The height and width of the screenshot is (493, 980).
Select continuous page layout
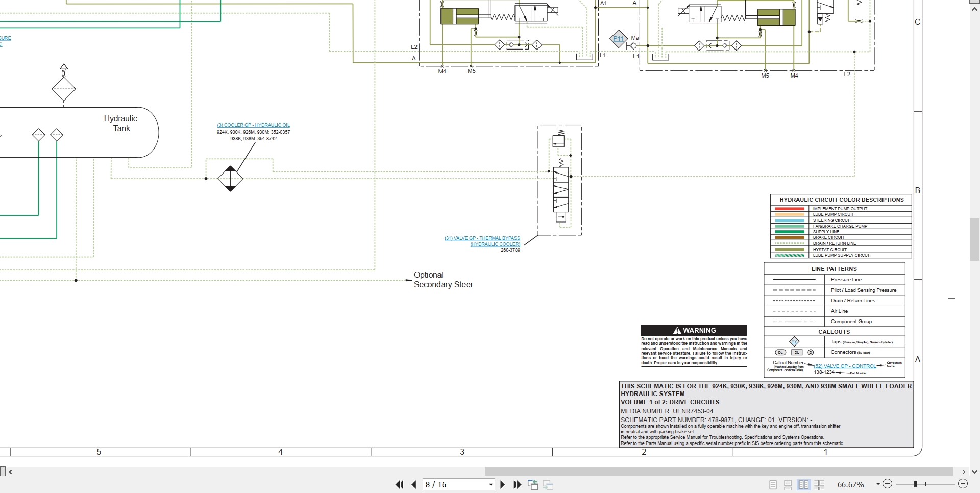pyautogui.click(x=788, y=485)
